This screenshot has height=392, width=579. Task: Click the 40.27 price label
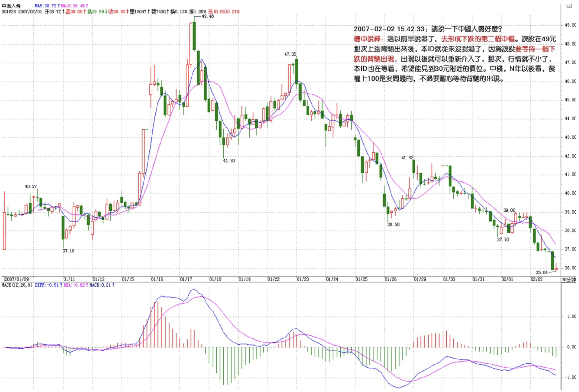tap(31, 187)
